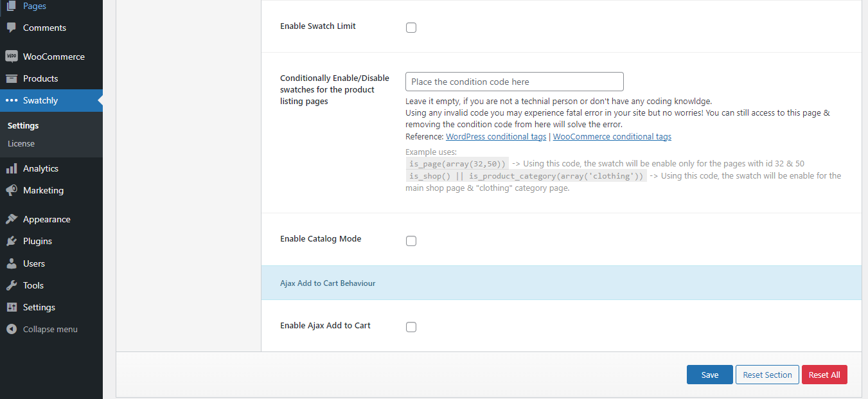Click the Products archive box icon
Screen dimensions: 868x399
click(x=11, y=78)
